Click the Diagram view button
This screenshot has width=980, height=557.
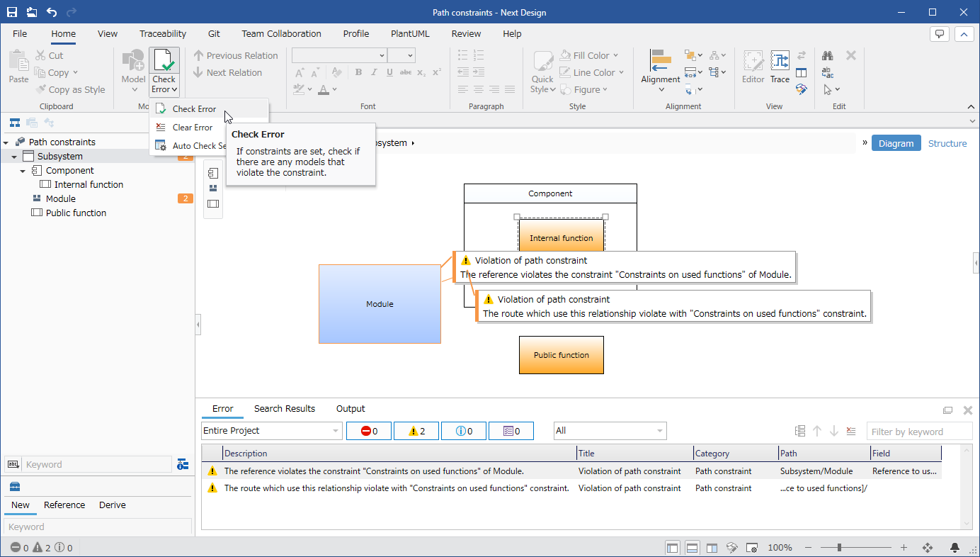click(x=896, y=143)
